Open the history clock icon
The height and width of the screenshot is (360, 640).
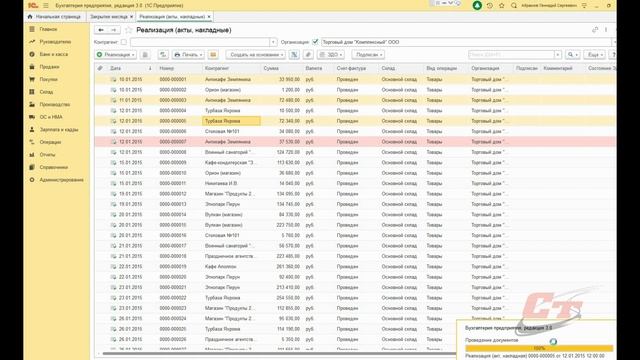point(490,6)
